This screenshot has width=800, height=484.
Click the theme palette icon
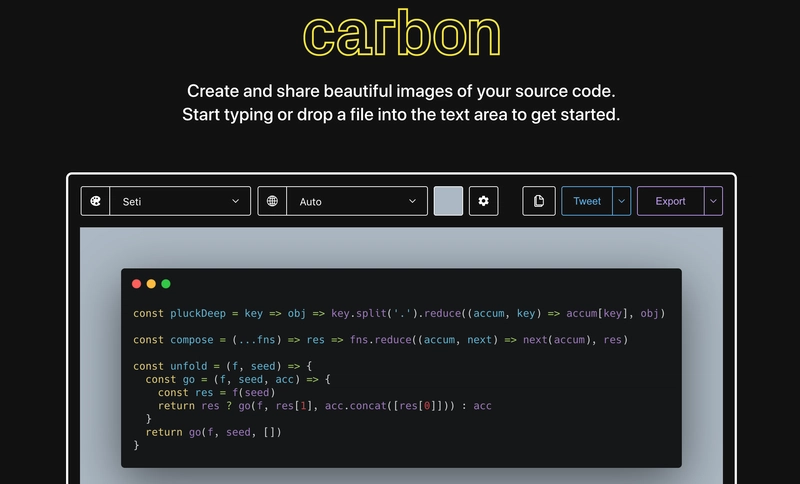click(x=96, y=201)
